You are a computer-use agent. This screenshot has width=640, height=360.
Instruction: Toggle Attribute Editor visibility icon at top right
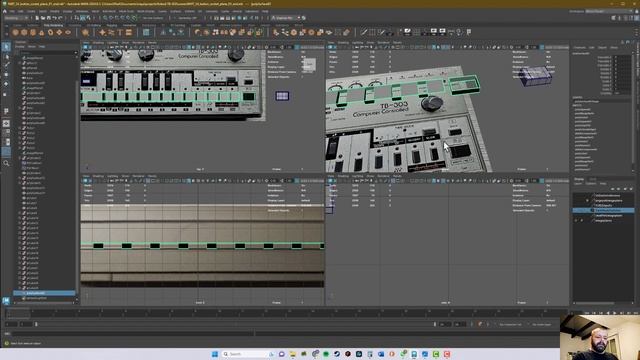click(x=625, y=18)
